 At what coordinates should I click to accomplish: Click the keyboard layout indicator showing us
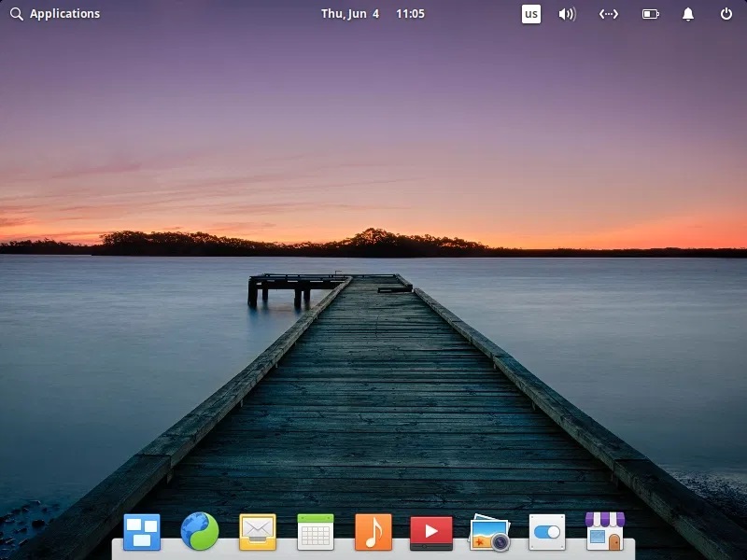tap(531, 14)
